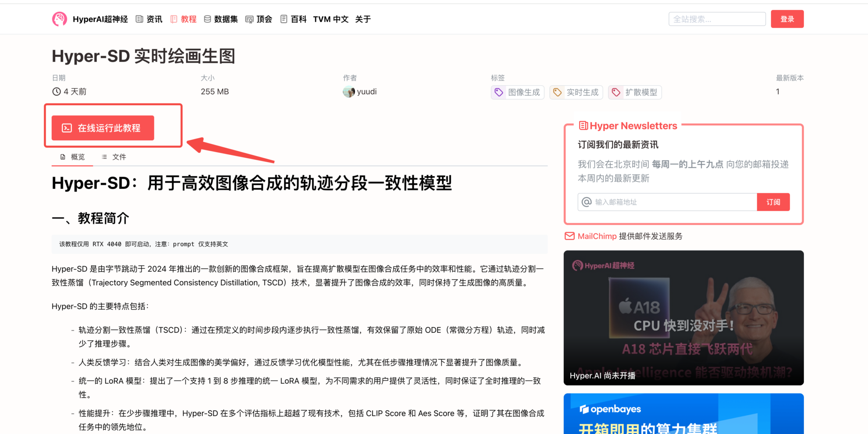
Task: Switch to the 概览 overview tab
Action: point(73,157)
